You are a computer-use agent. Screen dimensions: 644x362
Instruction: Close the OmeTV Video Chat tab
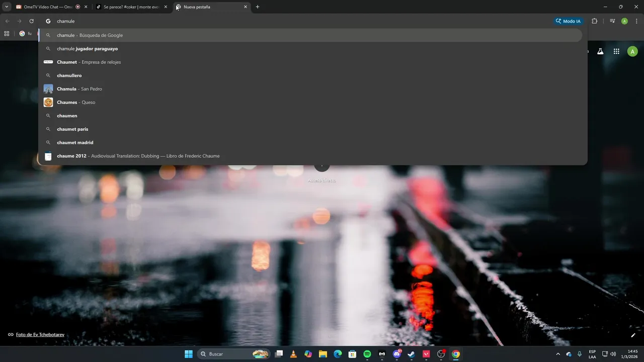[x=86, y=7]
